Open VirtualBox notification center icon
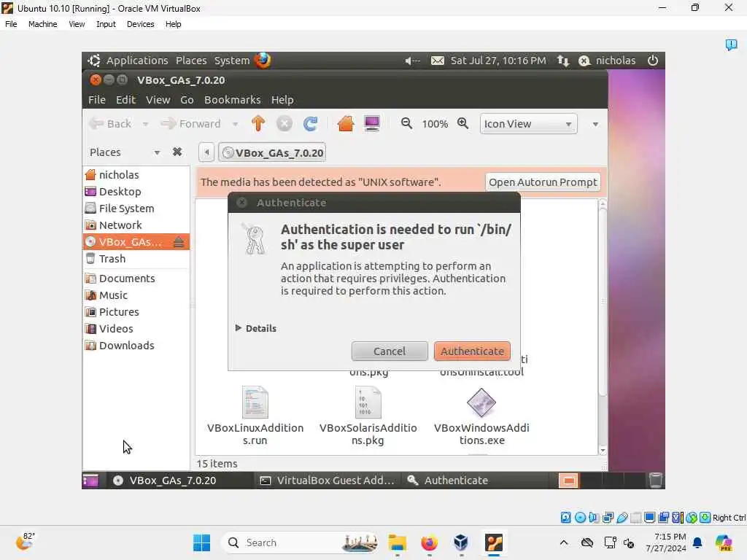Viewport: 747px width, 560px height. click(x=731, y=44)
